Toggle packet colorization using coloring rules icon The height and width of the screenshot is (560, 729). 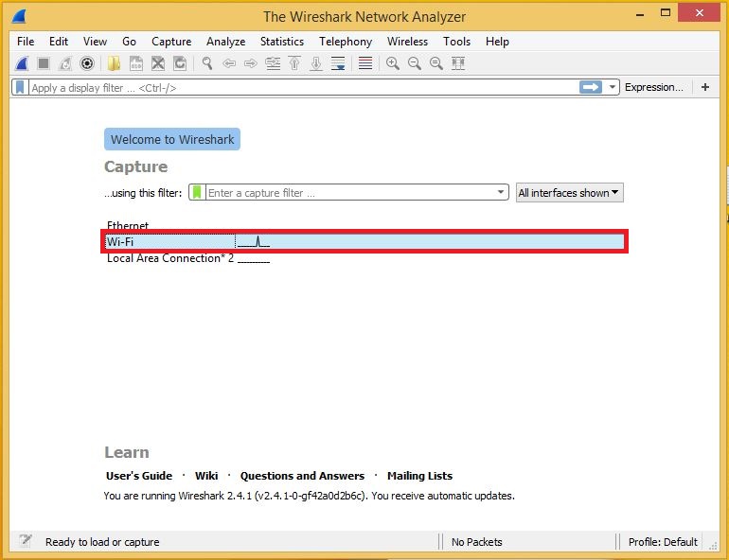coord(365,63)
